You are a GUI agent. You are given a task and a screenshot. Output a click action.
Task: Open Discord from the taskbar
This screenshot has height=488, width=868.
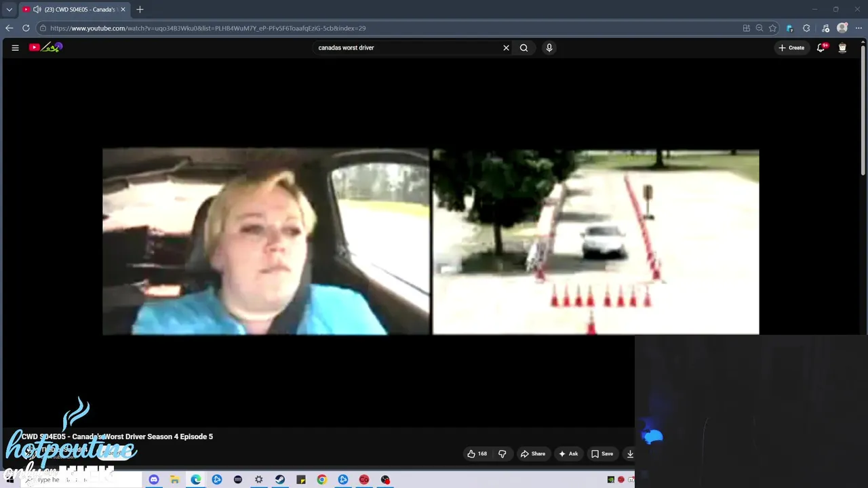(154, 479)
